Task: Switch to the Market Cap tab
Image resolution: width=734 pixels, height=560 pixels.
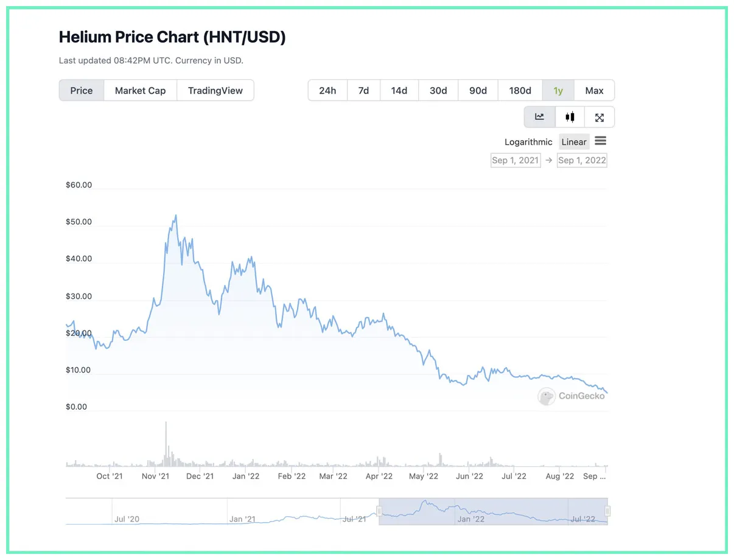Action: pos(140,90)
